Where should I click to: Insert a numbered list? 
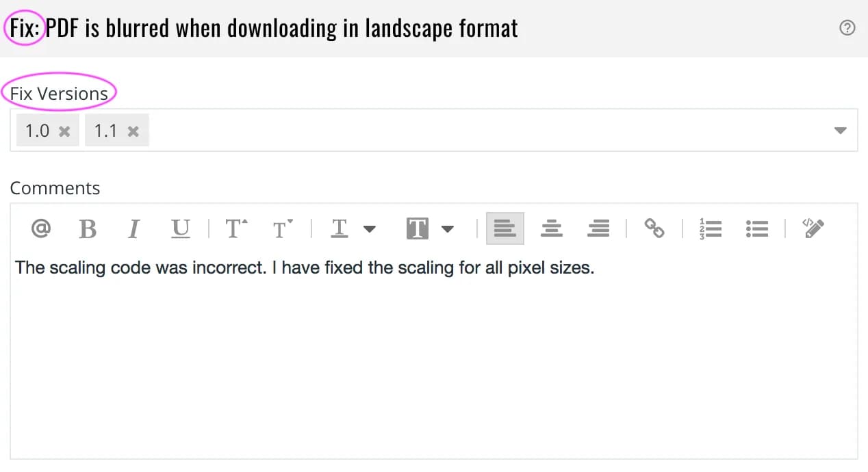pyautogui.click(x=711, y=228)
